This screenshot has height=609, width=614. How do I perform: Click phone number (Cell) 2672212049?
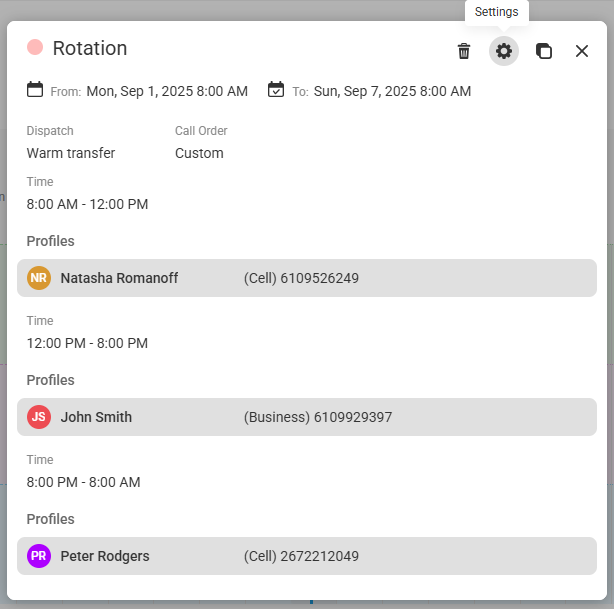point(301,557)
